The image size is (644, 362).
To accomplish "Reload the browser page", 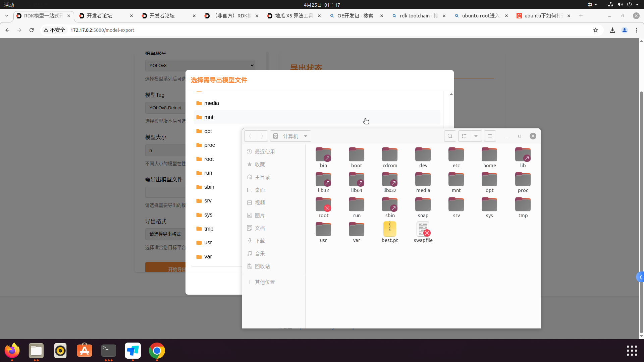I will [32, 30].
